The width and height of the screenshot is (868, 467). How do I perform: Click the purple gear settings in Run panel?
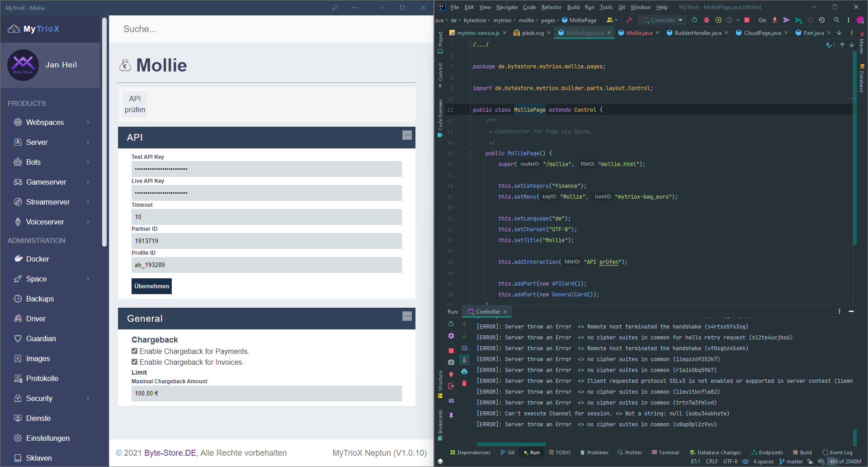point(451,336)
